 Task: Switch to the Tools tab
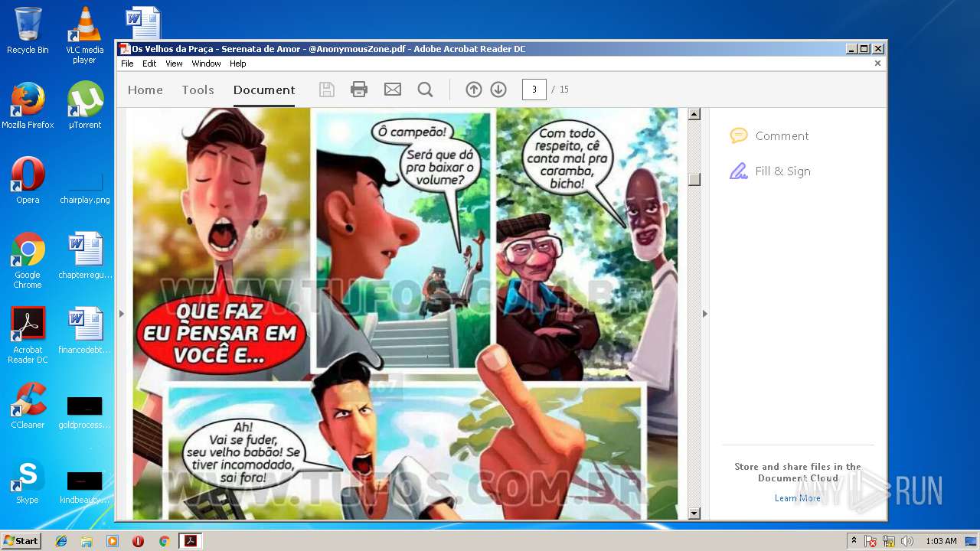click(x=198, y=90)
